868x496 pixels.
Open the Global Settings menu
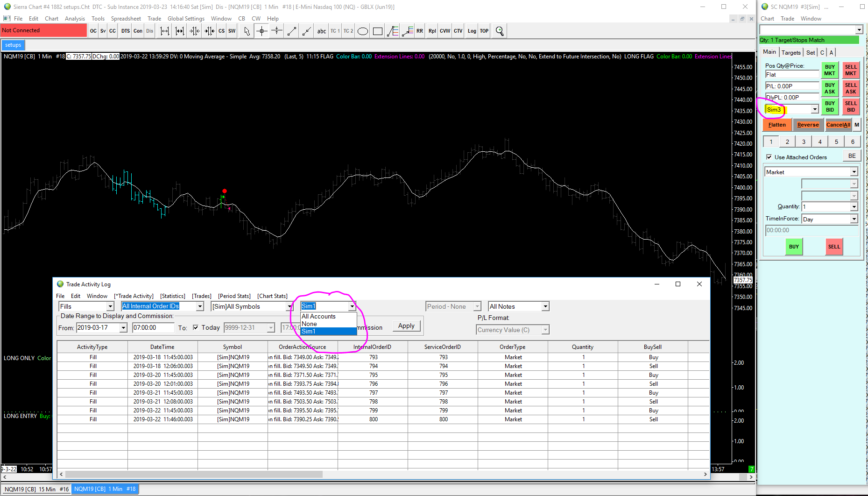point(186,19)
